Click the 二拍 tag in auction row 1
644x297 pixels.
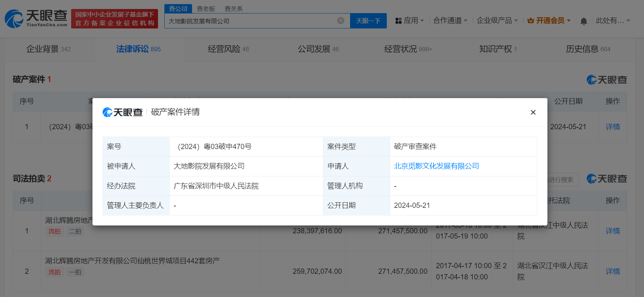click(x=75, y=231)
